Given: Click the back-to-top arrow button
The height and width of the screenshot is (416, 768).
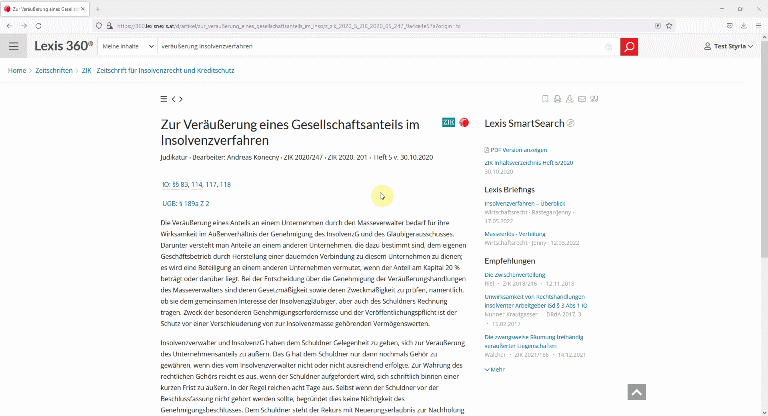Looking at the screenshot, I should tap(637, 392).
